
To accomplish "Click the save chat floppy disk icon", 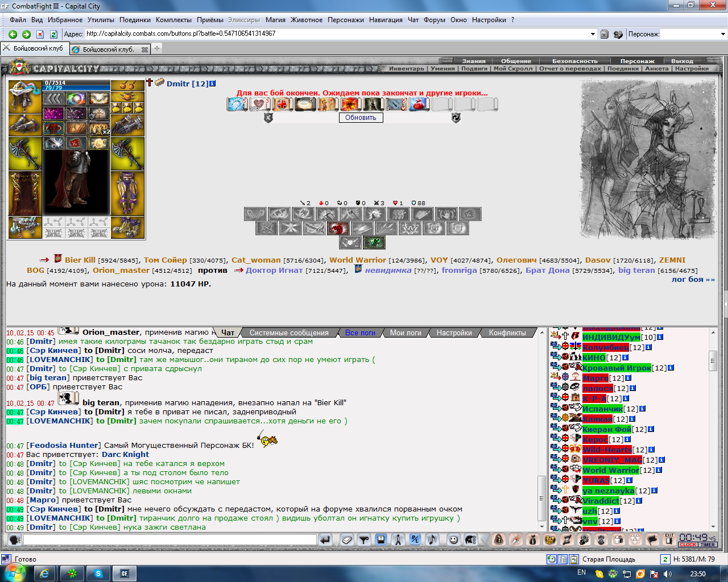I will [x=380, y=539].
